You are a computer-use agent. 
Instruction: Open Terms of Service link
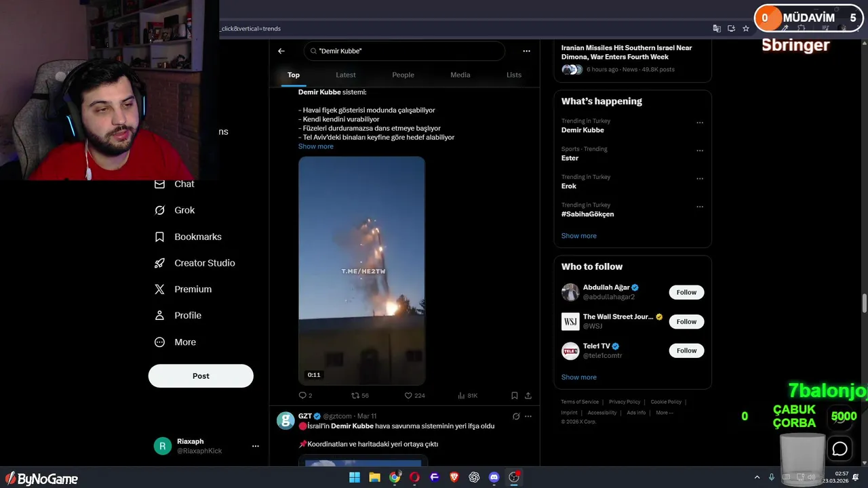coord(580,402)
